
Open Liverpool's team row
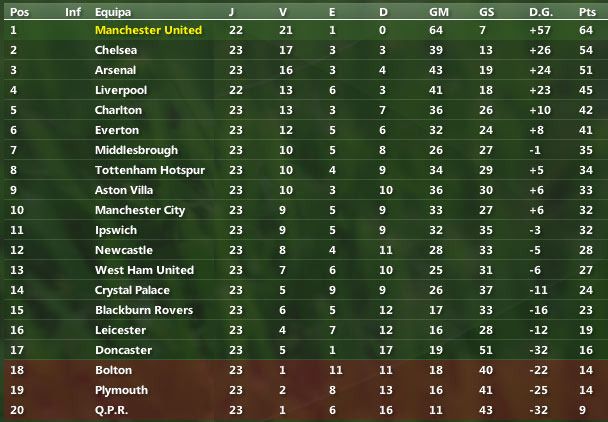click(x=119, y=90)
